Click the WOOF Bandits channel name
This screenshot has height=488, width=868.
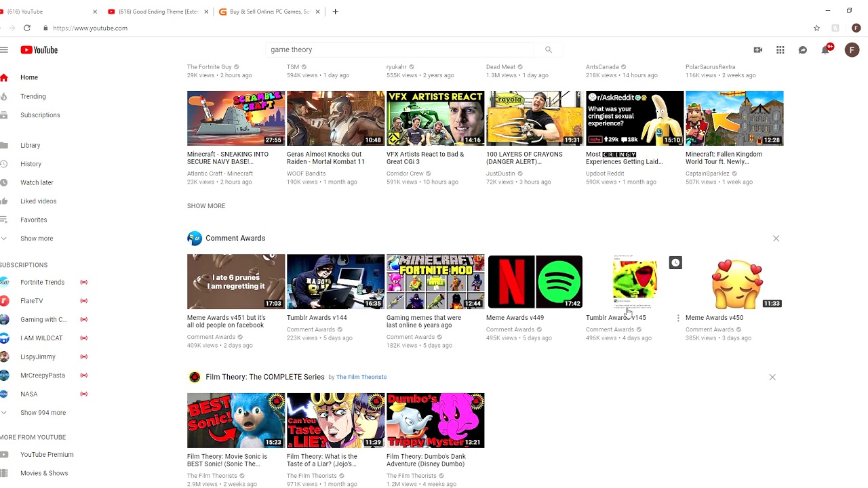pyautogui.click(x=307, y=174)
